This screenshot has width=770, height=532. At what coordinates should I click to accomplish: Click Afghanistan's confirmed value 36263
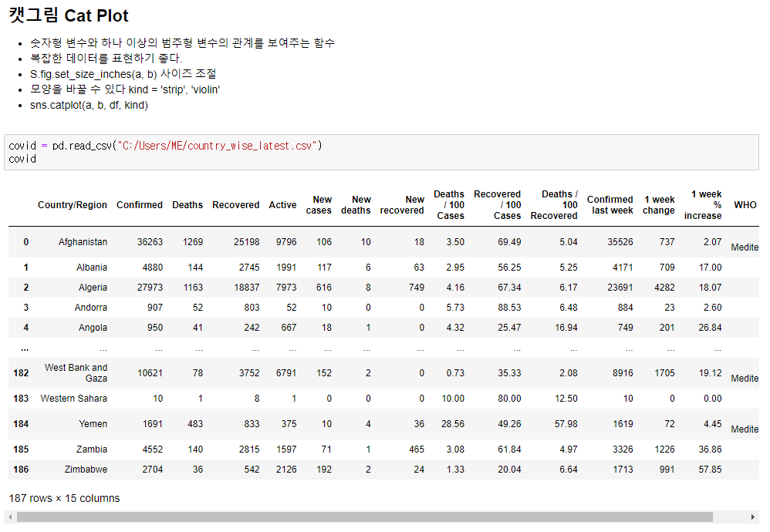point(150,242)
